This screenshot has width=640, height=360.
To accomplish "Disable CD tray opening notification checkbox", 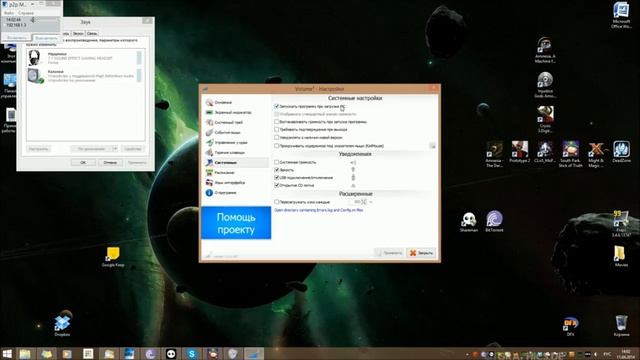I will tap(277, 185).
